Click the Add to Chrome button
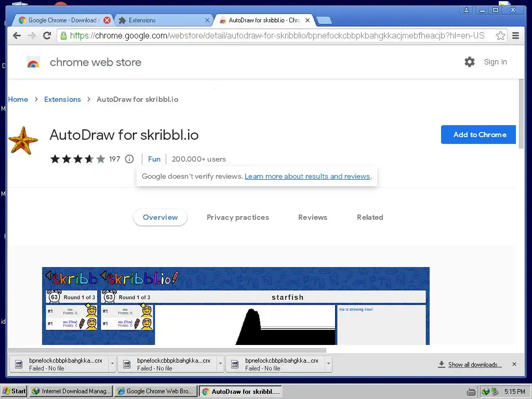 point(478,135)
